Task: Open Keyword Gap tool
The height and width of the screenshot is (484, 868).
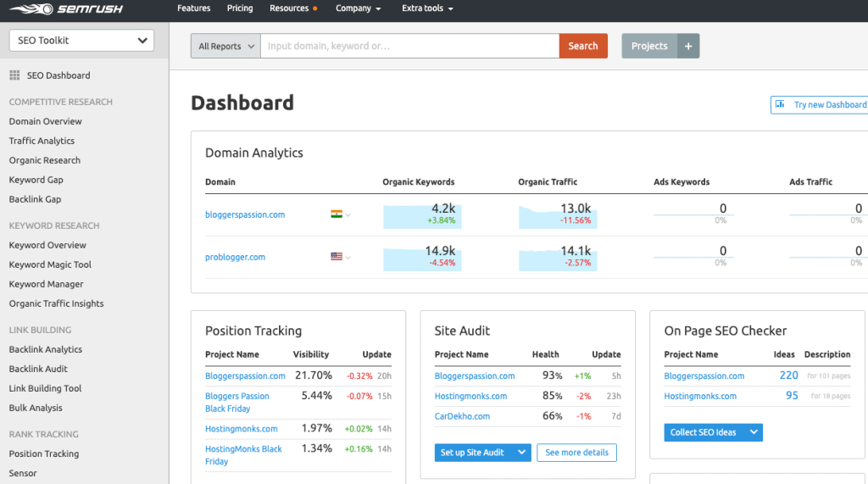Action: (36, 180)
